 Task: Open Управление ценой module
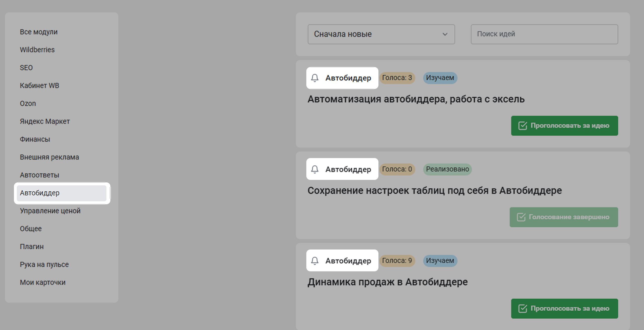50,211
